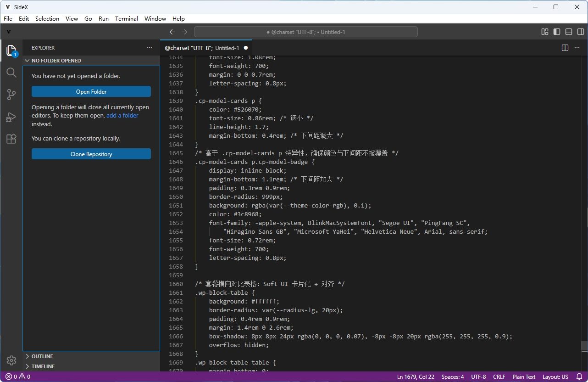Click the color: #526070; line
Image resolution: width=588 pixels, height=382 pixels.
tap(235, 109)
